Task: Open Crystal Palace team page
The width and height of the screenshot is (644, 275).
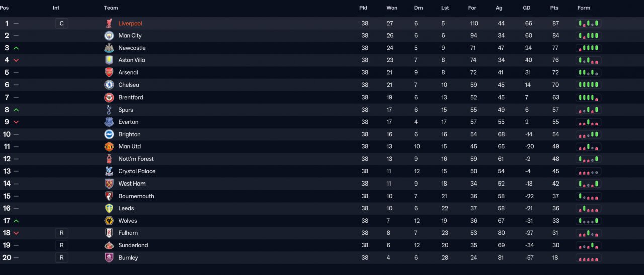Action: (x=137, y=171)
